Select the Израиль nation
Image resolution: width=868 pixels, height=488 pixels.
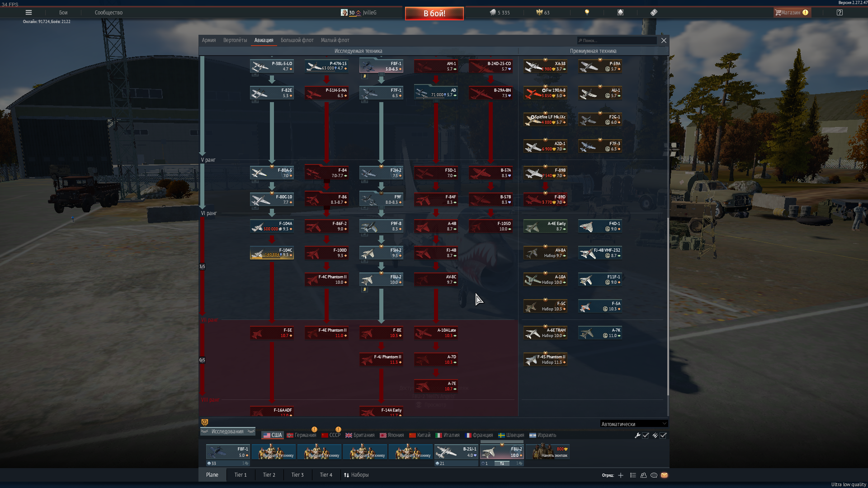543,435
